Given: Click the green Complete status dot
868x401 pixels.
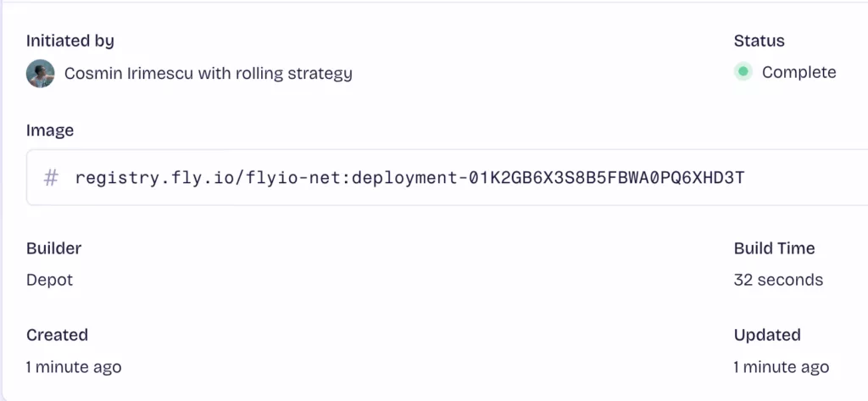Looking at the screenshot, I should pyautogui.click(x=743, y=72).
